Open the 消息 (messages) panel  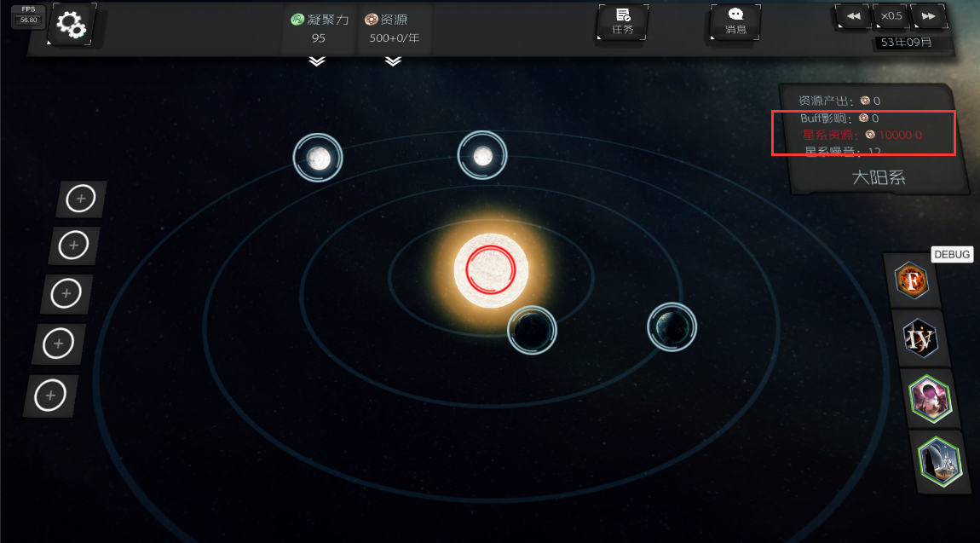click(x=735, y=21)
